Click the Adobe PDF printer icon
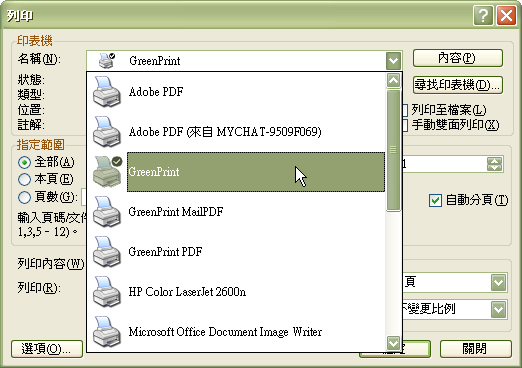Image resolution: width=522 pixels, height=368 pixels. pyautogui.click(x=107, y=92)
